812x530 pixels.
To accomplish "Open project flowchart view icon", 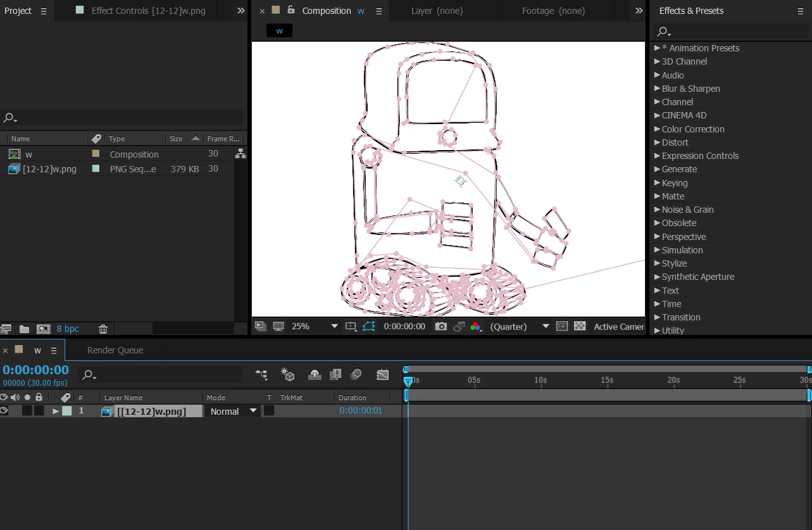I will [240, 153].
